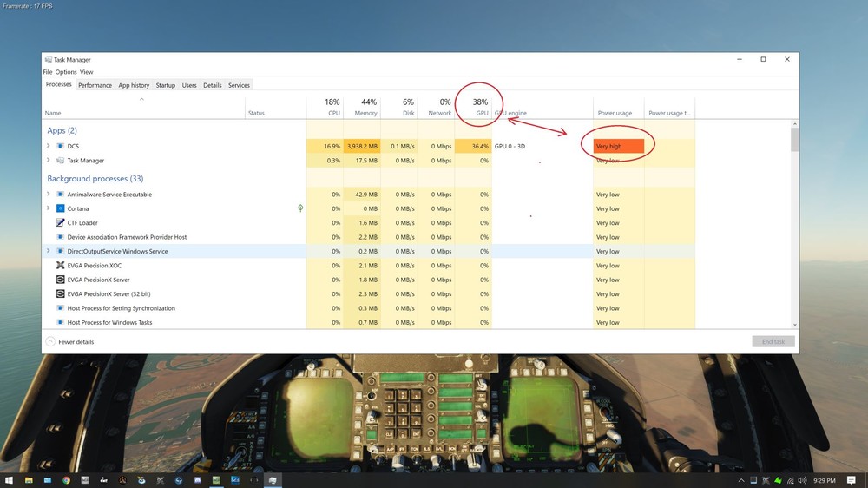The width and height of the screenshot is (868, 488).
Task: Open File Explorer from the taskbar
Action: click(29, 480)
